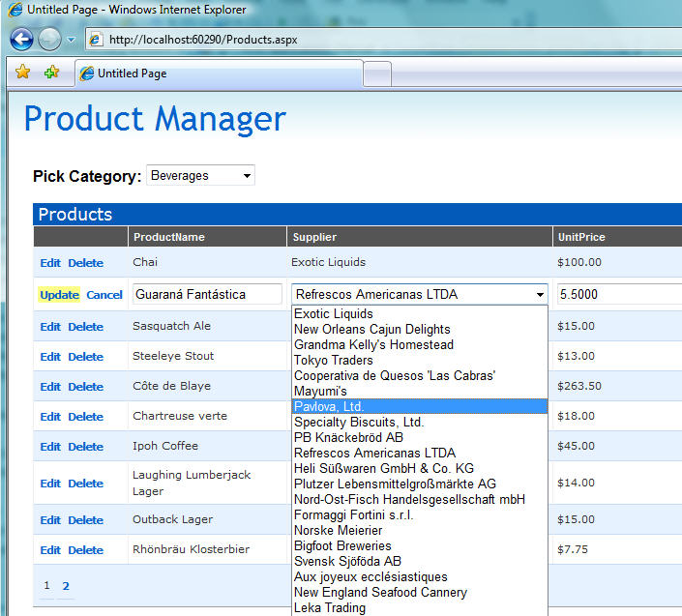The width and height of the screenshot is (682, 616).
Task: Click the UnitPrice field showing 5.5000
Action: click(x=619, y=294)
